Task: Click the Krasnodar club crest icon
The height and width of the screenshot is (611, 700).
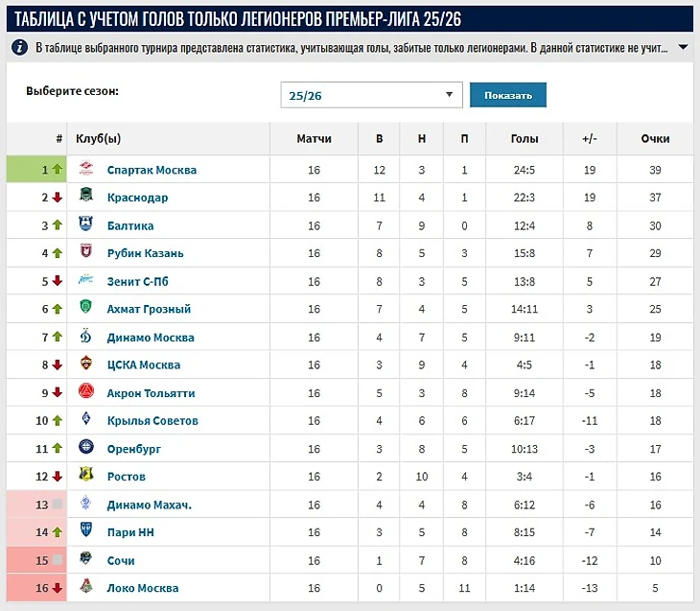Action: pyautogui.click(x=86, y=198)
